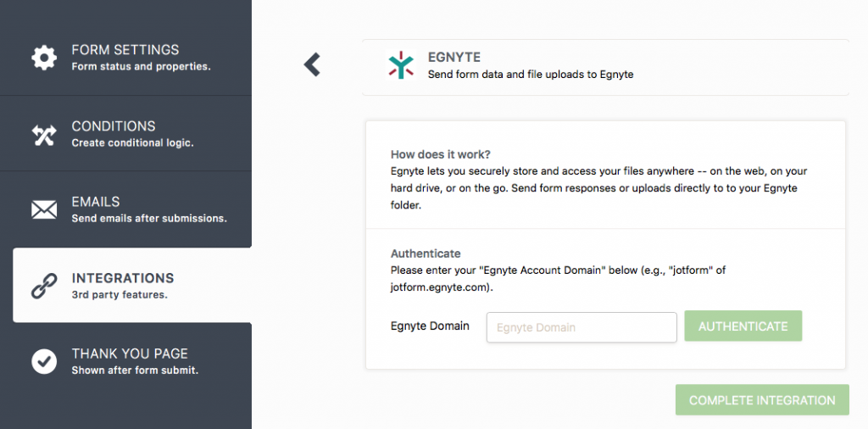The height and width of the screenshot is (429, 868).
Task: Open the Form Settings tab
Action: point(125,50)
